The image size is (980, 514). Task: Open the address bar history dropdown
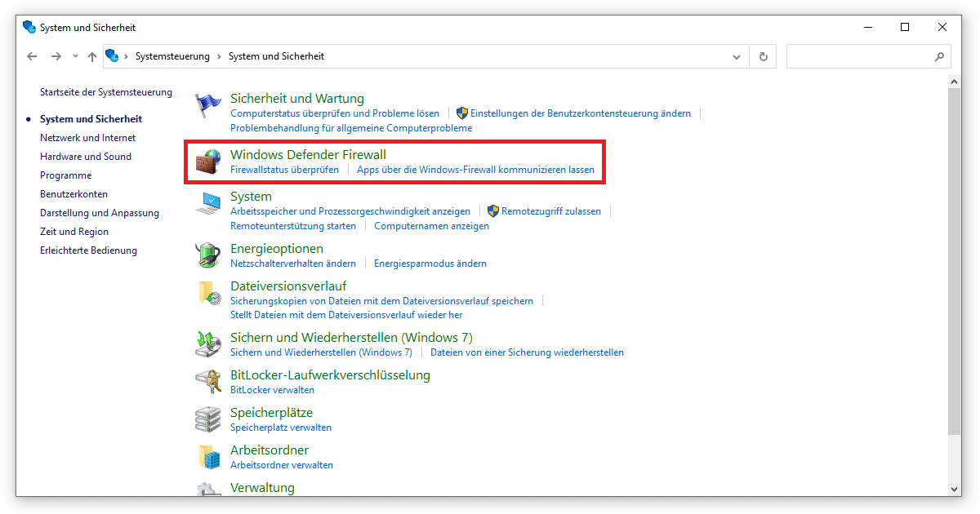(736, 56)
